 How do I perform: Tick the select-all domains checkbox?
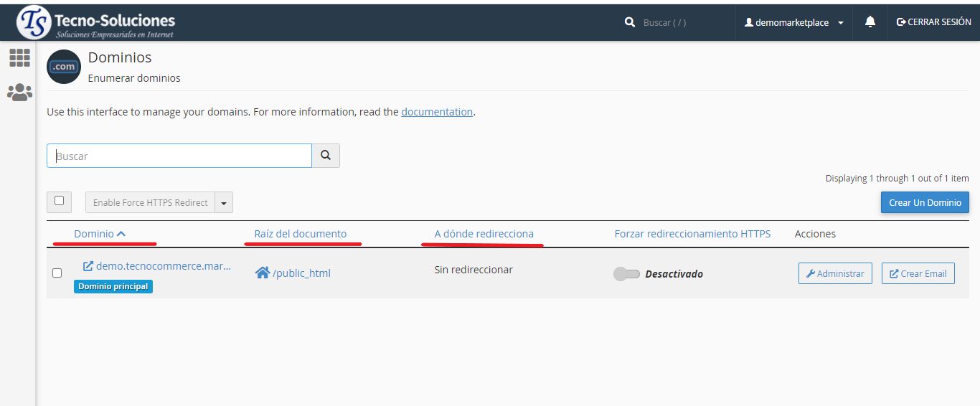coord(59,202)
